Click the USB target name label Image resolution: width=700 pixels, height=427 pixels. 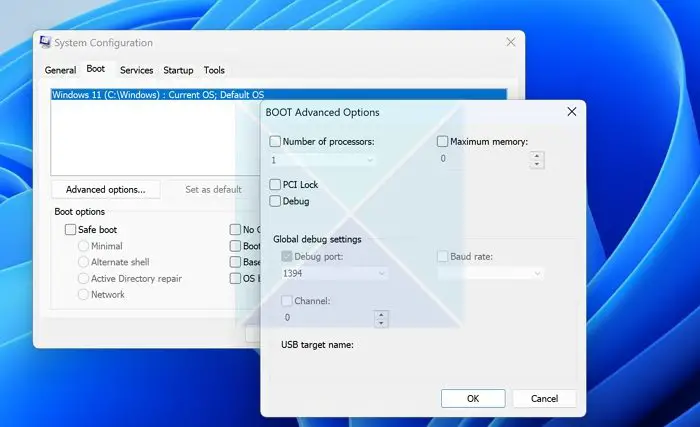[317, 345]
